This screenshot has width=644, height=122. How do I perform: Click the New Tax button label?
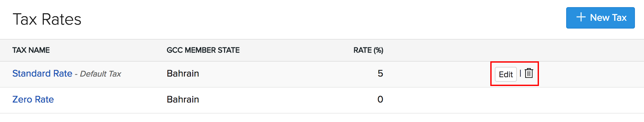(x=608, y=18)
